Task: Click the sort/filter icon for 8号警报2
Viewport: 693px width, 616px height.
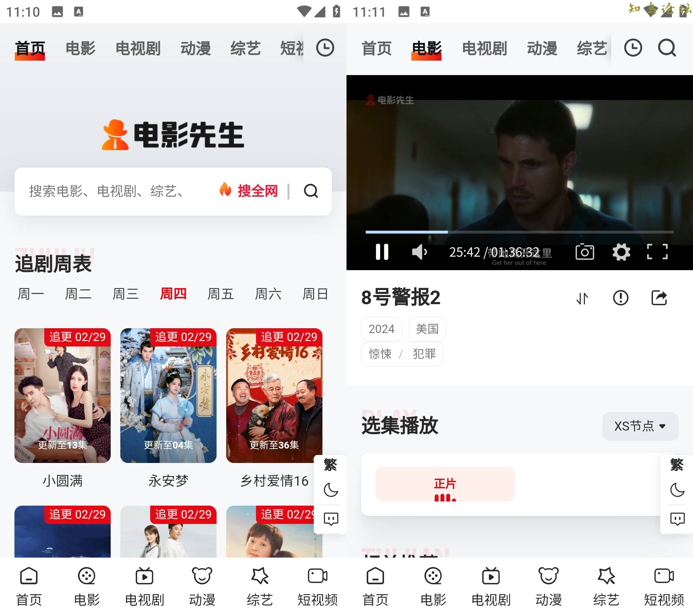Action: 584,297
